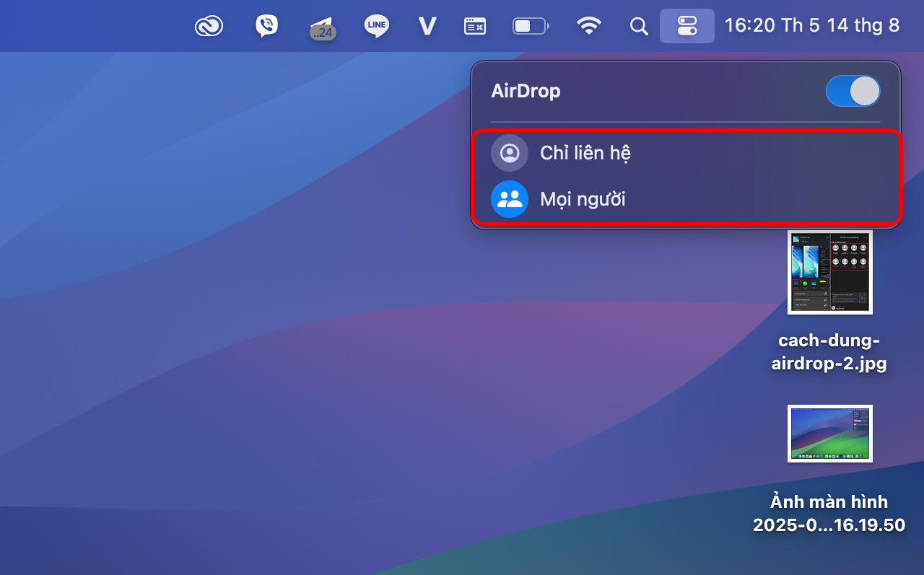Turn off the AirDrop switch
Viewport: 924px width, 575px height.
click(853, 91)
